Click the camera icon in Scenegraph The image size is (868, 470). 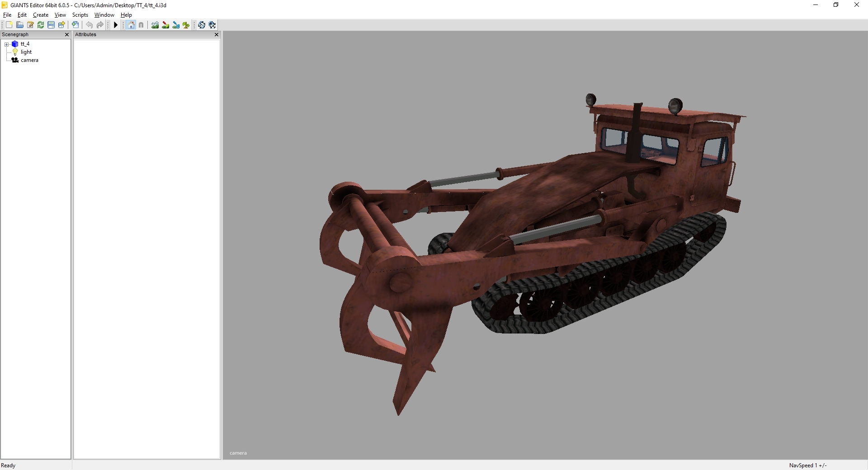click(15, 60)
